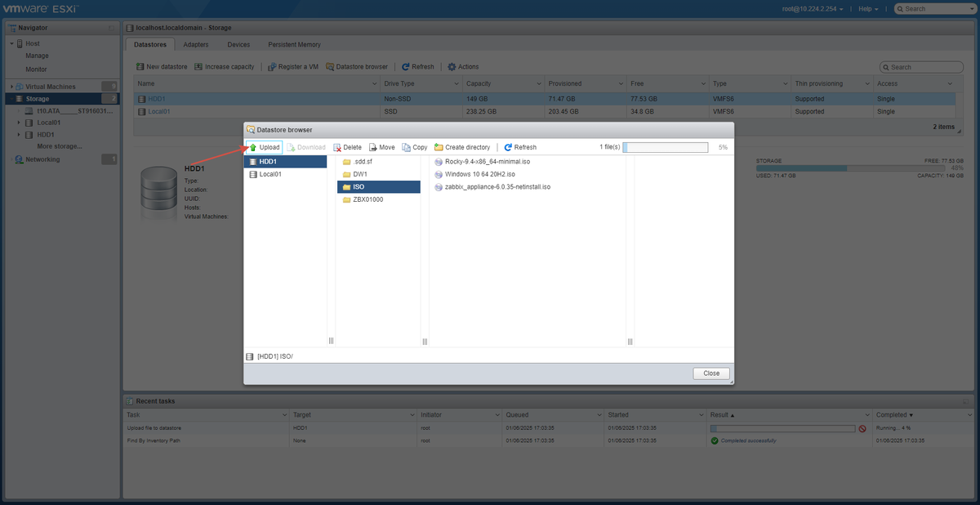Click the Delete icon in Datastore browser
The image size is (980, 505).
click(336, 147)
